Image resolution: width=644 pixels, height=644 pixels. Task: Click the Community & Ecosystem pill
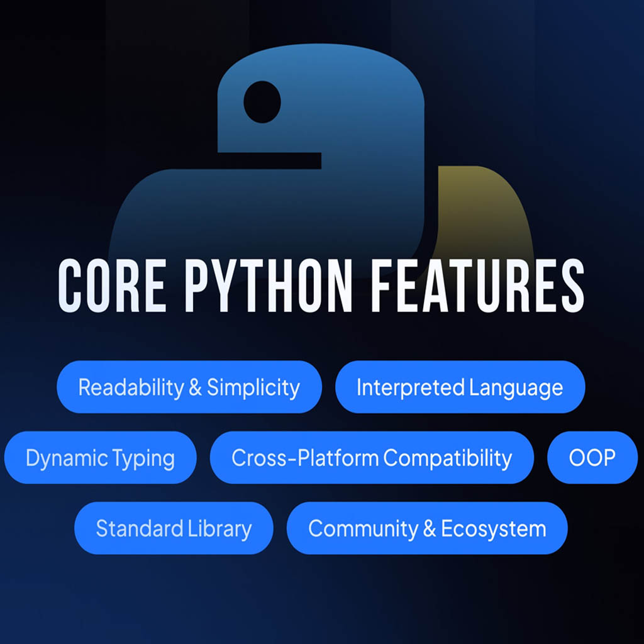427,528
